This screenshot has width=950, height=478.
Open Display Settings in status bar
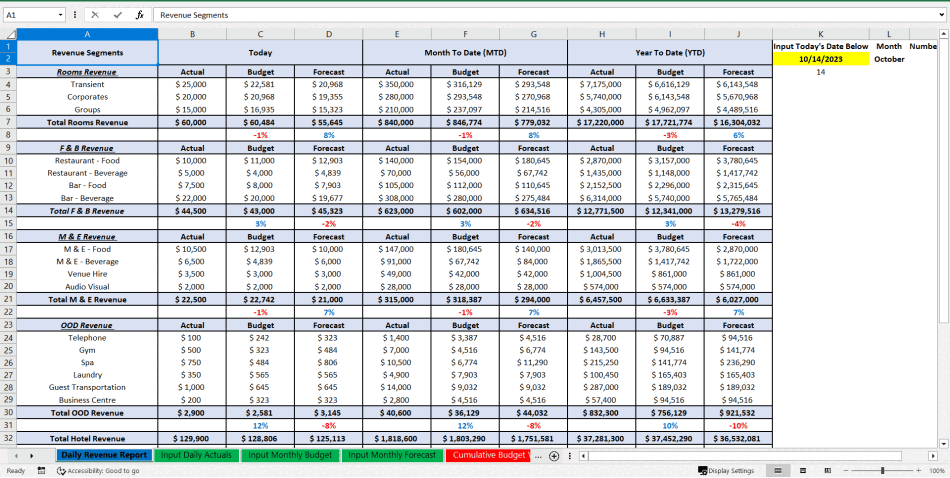[x=726, y=471]
